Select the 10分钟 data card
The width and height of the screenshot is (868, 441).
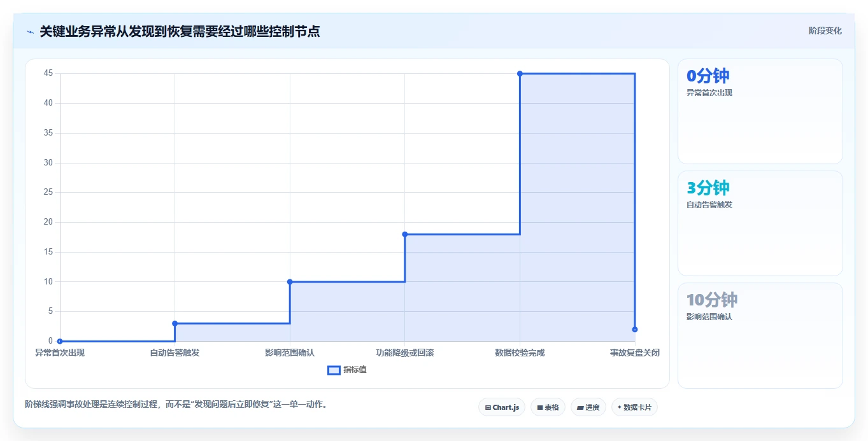click(760, 335)
